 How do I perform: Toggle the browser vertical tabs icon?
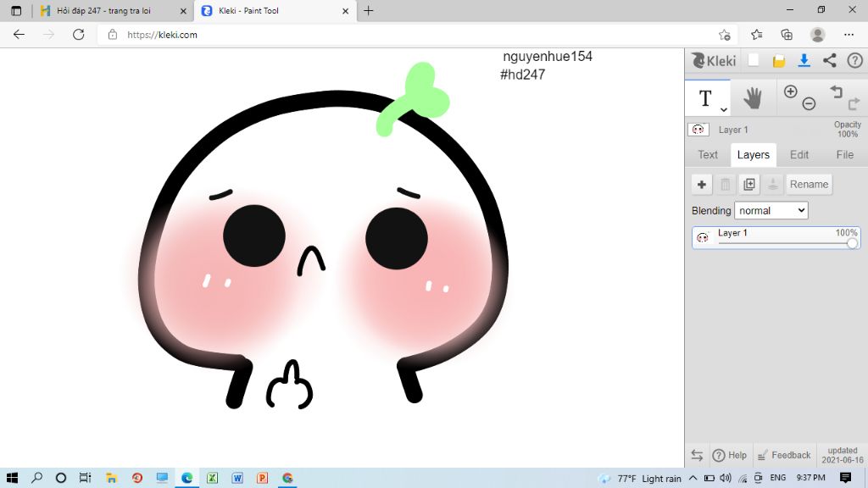click(16, 10)
